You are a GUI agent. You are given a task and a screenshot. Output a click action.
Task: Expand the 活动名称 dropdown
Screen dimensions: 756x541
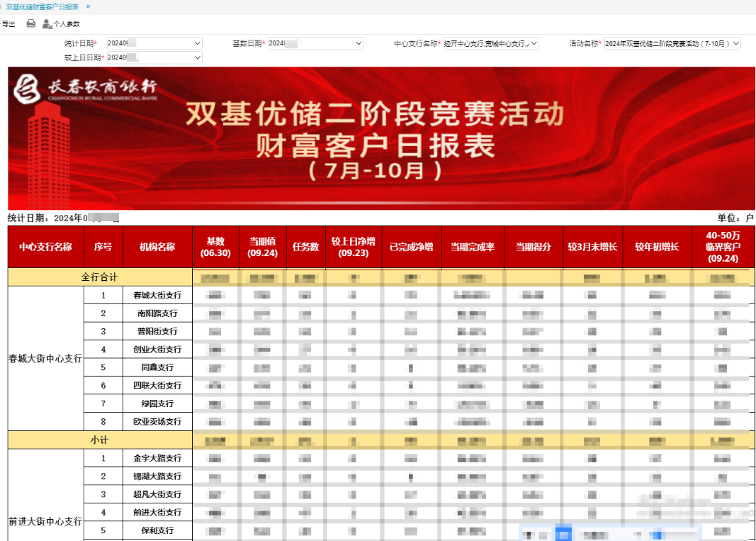click(x=735, y=43)
